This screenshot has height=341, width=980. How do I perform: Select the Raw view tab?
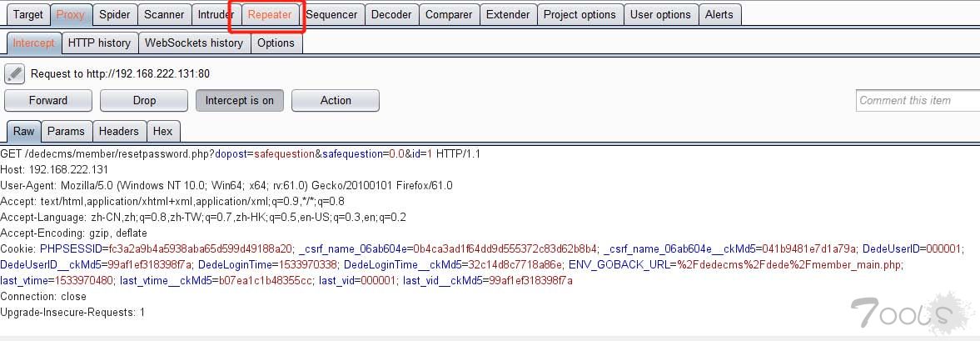pos(24,132)
